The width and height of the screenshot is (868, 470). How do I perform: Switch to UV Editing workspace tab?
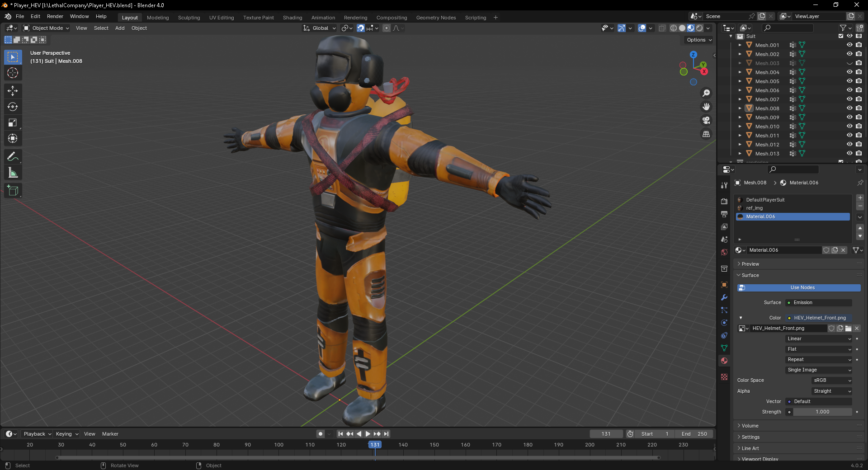(222, 18)
